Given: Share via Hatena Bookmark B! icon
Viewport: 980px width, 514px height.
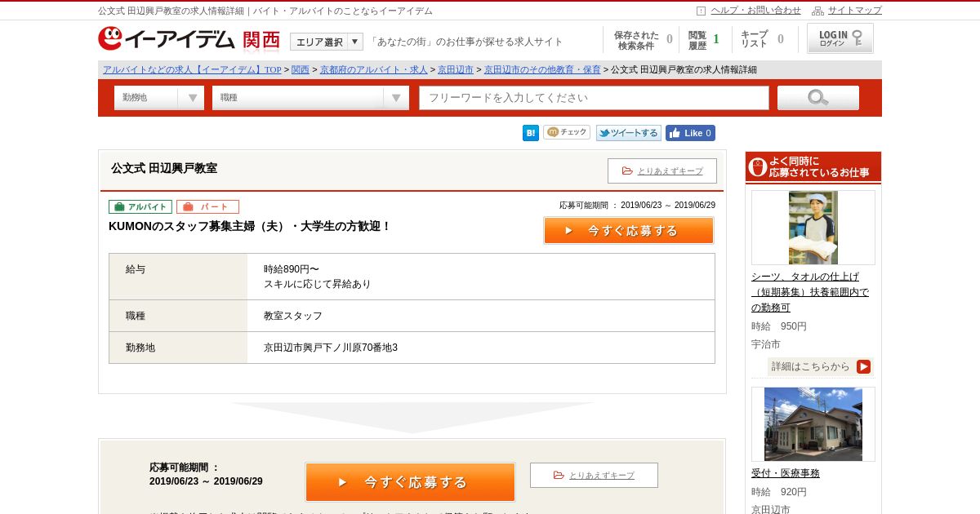Looking at the screenshot, I should tap(531, 133).
